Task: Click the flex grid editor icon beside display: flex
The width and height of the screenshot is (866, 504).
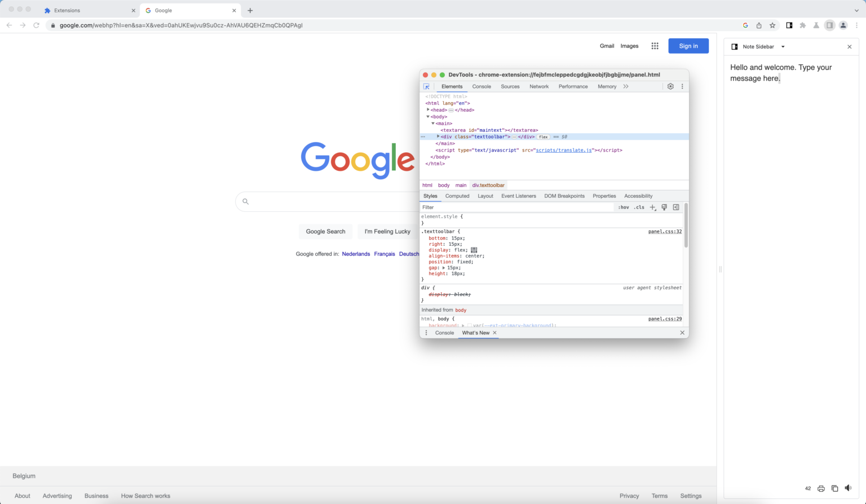Action: click(x=474, y=250)
